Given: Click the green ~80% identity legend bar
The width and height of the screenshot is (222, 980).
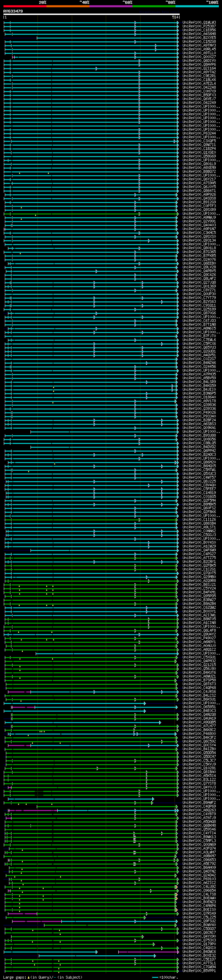Looking at the screenshot, I should point(154,7).
